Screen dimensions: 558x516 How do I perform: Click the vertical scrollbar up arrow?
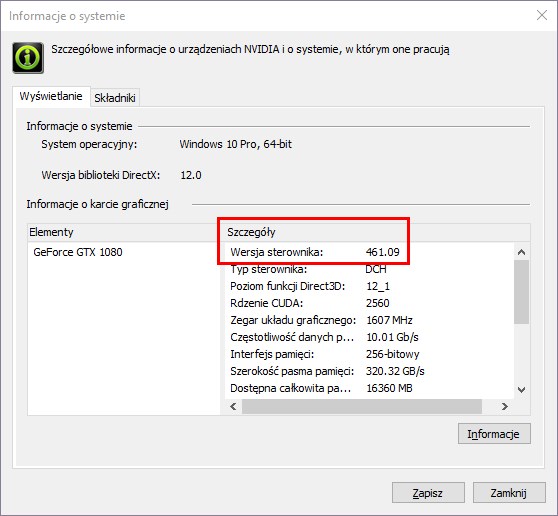tap(522, 252)
